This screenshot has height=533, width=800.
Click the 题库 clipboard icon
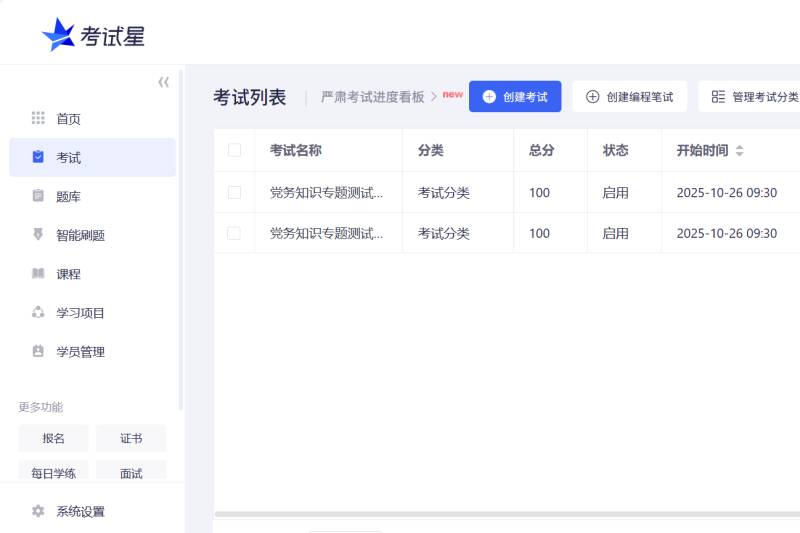[38, 196]
